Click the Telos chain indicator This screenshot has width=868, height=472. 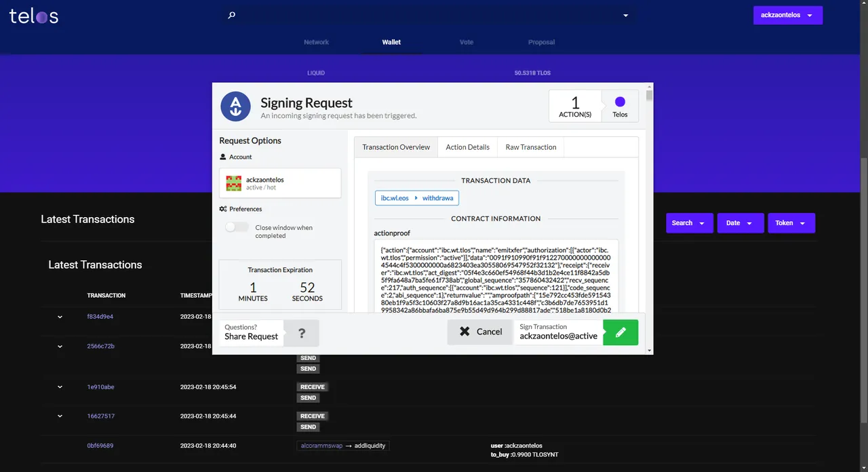click(620, 106)
